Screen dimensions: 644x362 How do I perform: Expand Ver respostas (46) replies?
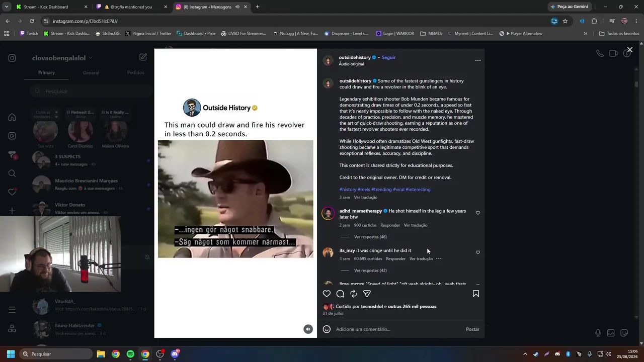coord(370,237)
